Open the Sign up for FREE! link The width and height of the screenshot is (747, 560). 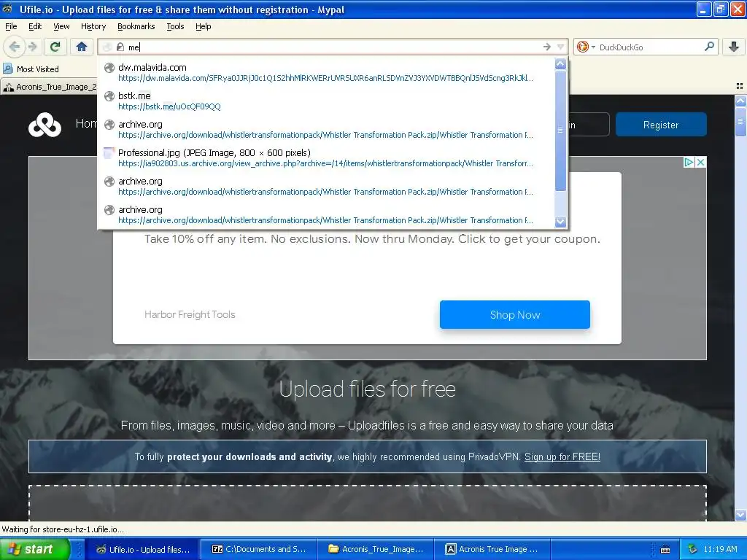pos(562,457)
